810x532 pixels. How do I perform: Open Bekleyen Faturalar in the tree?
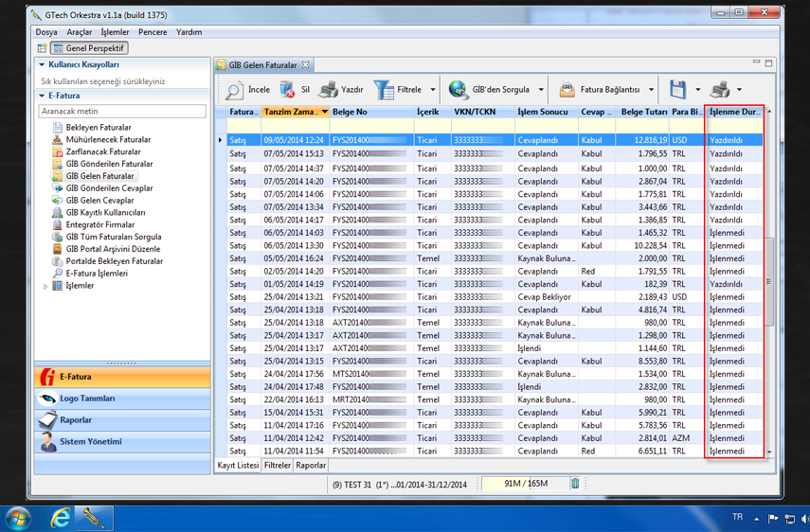pos(99,128)
